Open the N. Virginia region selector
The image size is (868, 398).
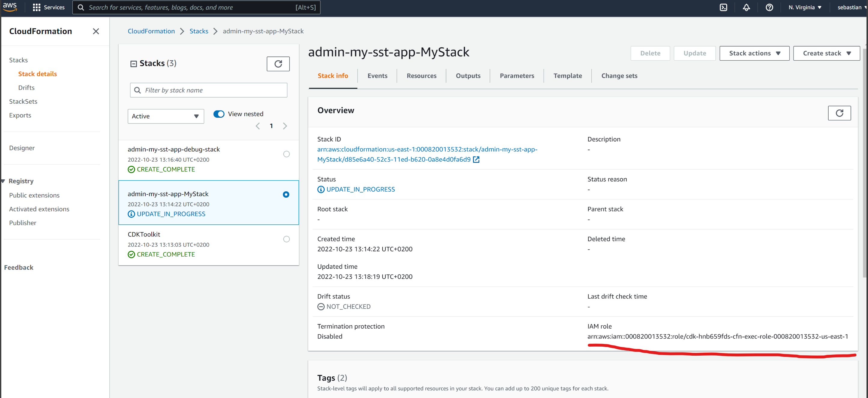tap(804, 8)
